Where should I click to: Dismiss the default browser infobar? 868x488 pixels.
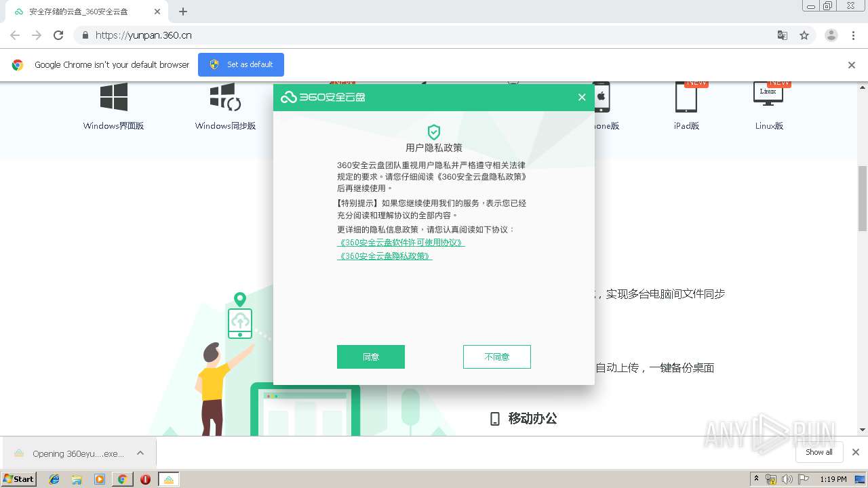click(852, 65)
